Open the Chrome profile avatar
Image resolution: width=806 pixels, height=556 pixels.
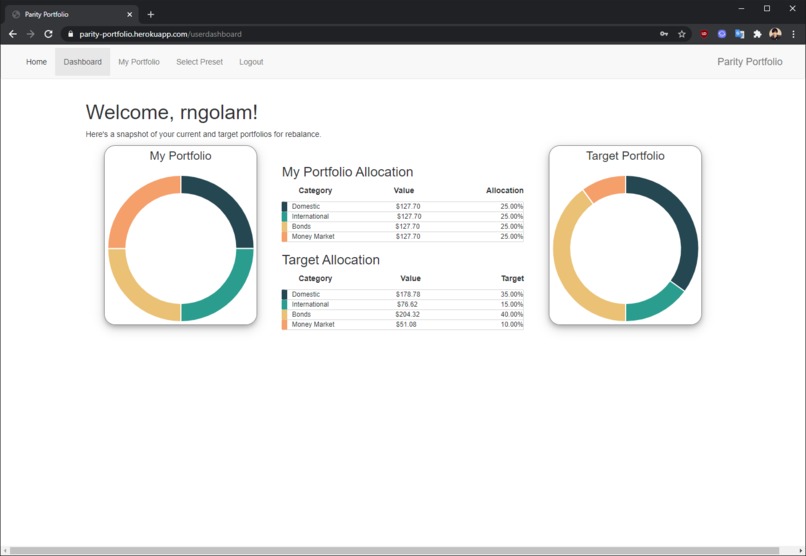[x=775, y=34]
